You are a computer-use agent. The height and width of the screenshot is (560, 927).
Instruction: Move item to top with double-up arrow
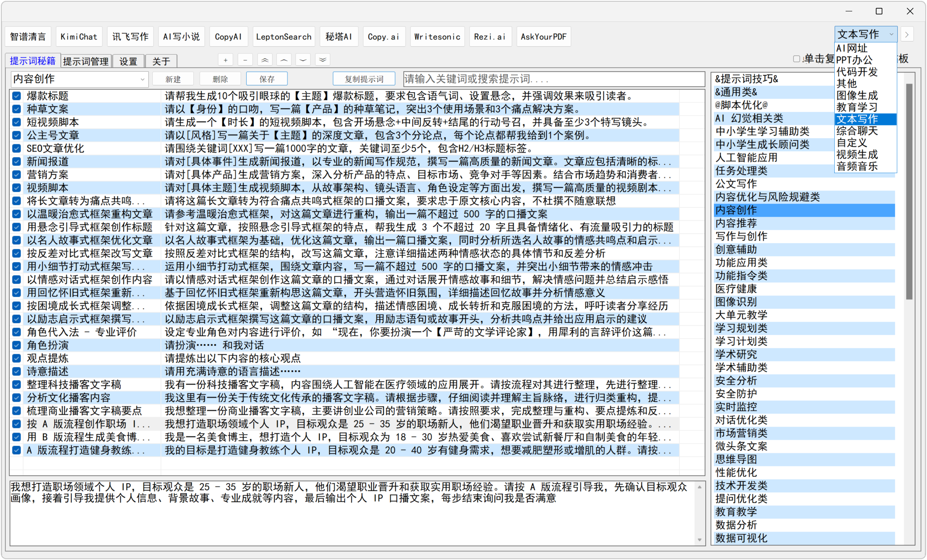[x=265, y=60]
